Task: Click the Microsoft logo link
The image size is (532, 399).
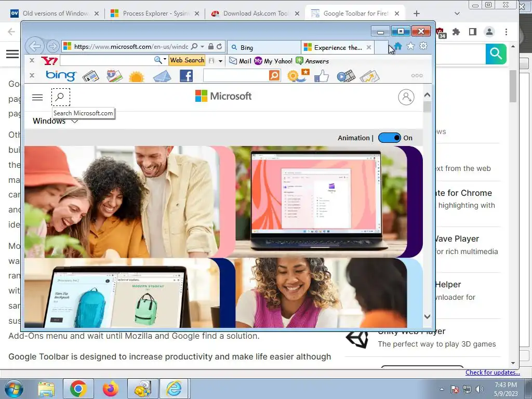Action: [223, 96]
